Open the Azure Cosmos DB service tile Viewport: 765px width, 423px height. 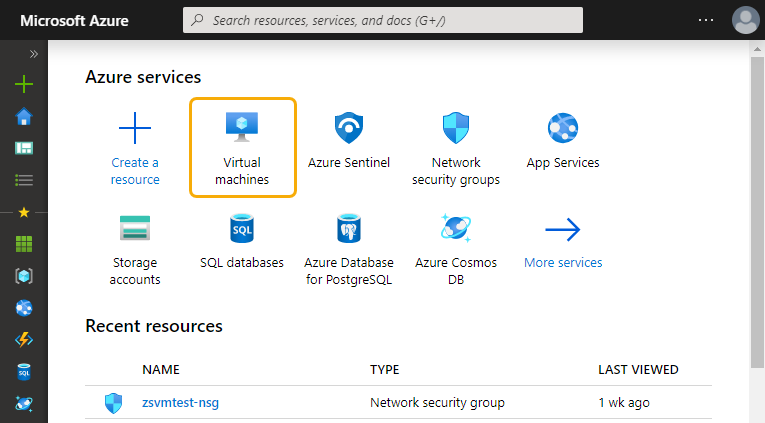pyautogui.click(x=455, y=247)
